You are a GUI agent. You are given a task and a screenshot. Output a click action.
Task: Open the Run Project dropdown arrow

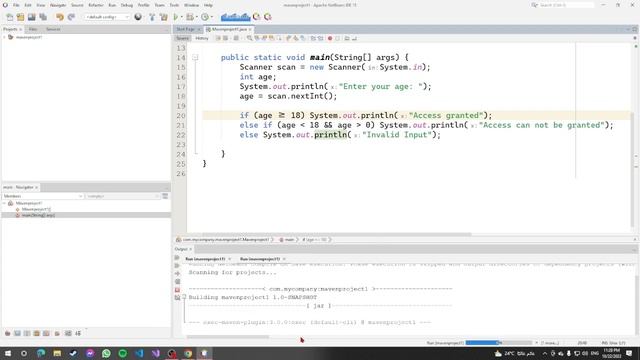[182, 17]
